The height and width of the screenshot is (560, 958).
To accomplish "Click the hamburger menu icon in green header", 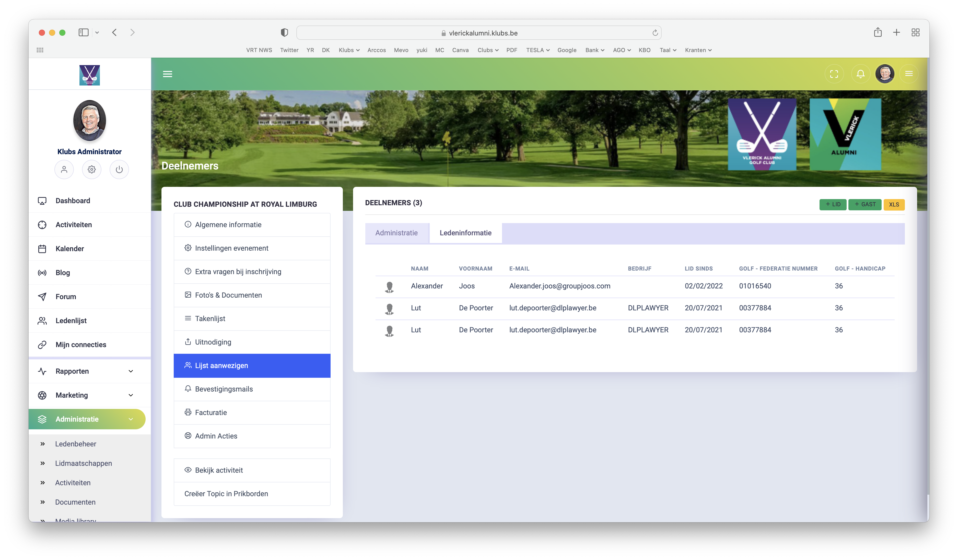I will tap(168, 74).
